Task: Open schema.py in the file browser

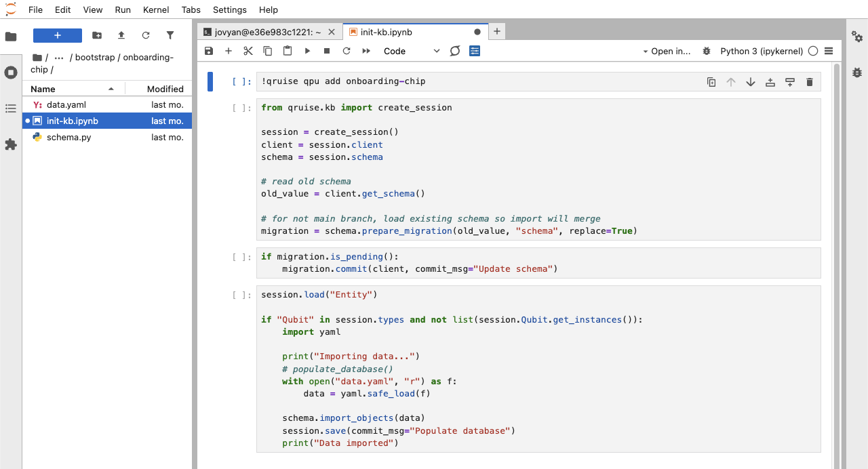Action: click(68, 137)
